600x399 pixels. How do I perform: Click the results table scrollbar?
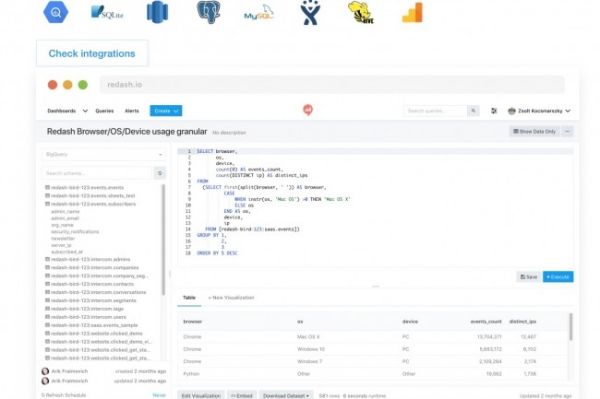571,327
